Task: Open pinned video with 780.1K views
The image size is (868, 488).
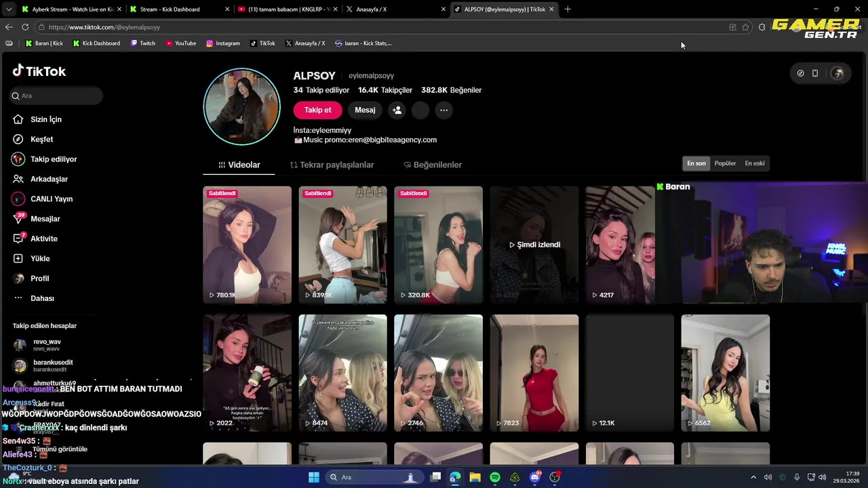Action: coord(247,245)
